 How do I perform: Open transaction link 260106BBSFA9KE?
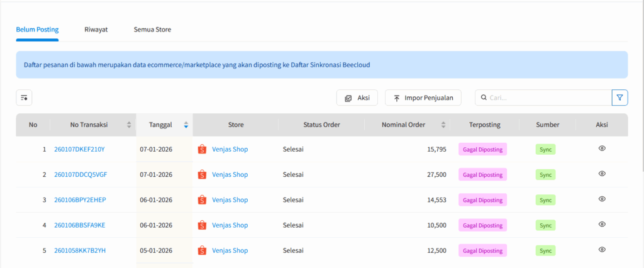80,225
